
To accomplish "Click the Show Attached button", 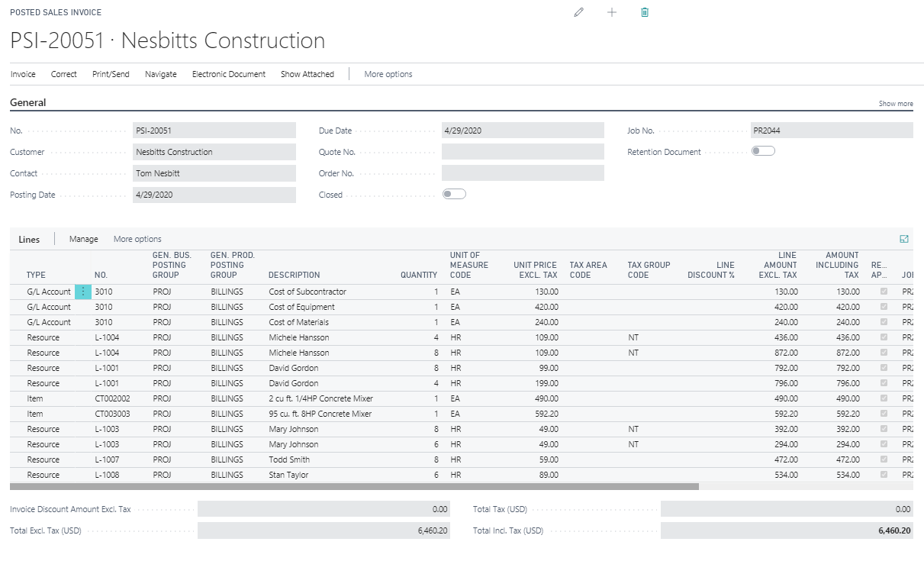I will coord(307,74).
